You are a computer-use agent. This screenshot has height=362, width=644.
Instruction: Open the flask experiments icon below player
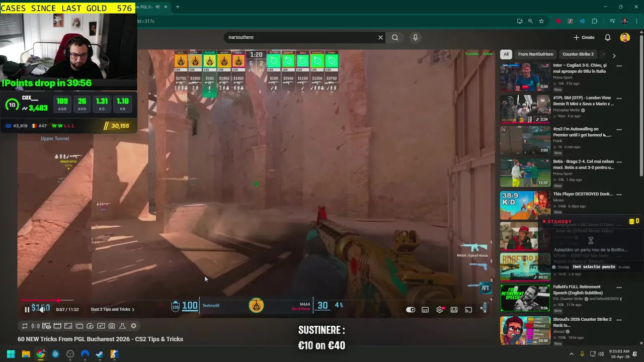(x=122, y=326)
